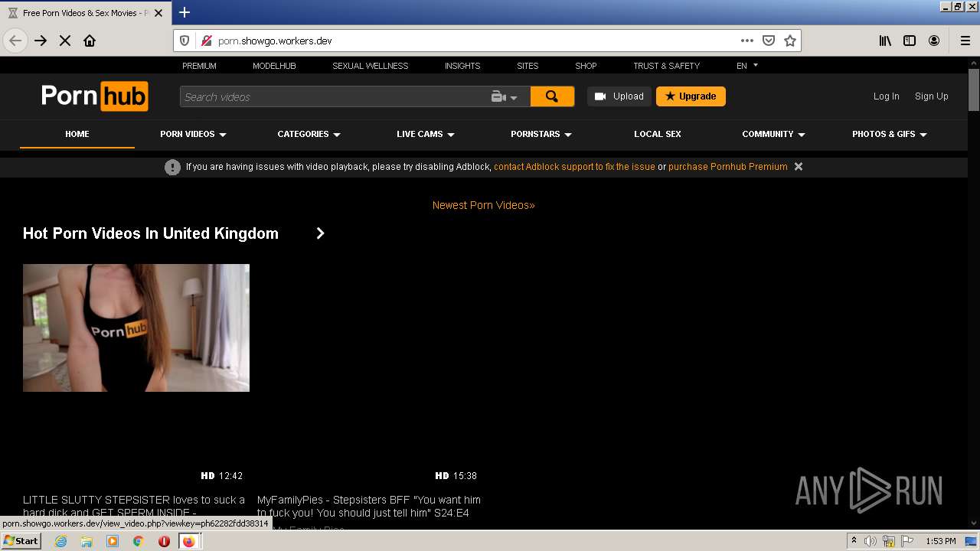Open the browser home page
Image resolution: width=980 pixels, height=551 pixels.
[x=90, y=41]
